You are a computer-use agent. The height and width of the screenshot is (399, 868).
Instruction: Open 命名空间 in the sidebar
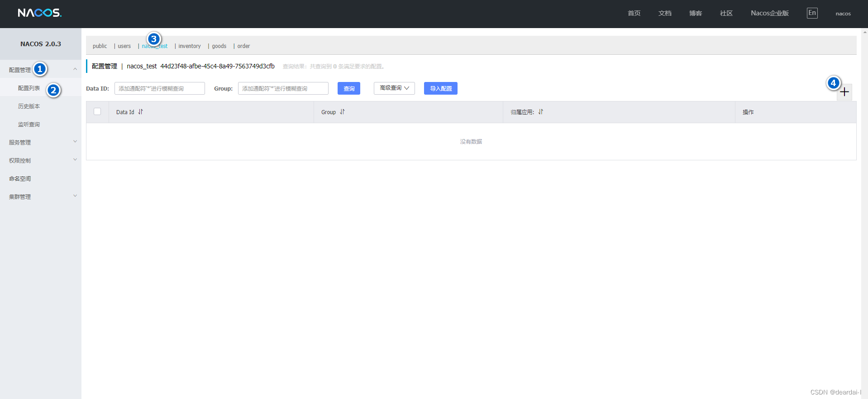(x=20, y=178)
